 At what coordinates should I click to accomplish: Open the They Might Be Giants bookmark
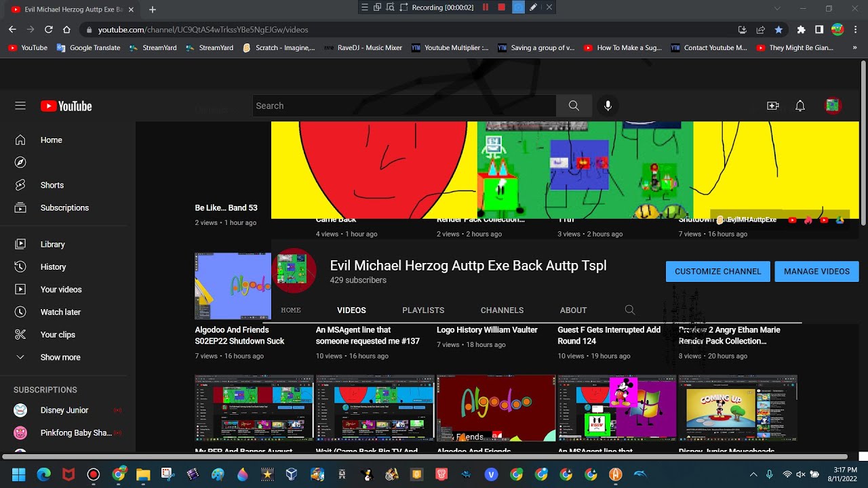(x=795, y=48)
